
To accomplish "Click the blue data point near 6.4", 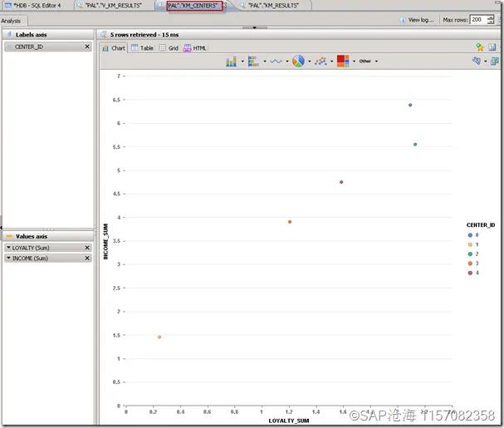I will pyautogui.click(x=410, y=105).
